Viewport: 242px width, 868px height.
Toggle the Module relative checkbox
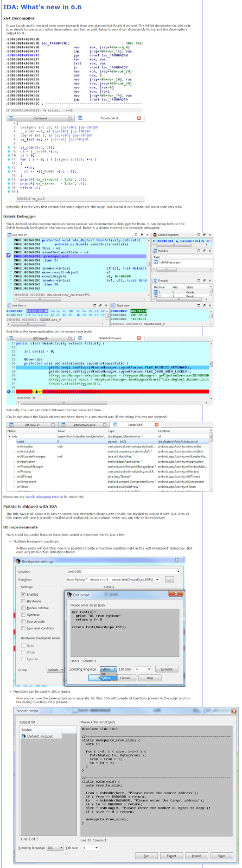(24, 608)
